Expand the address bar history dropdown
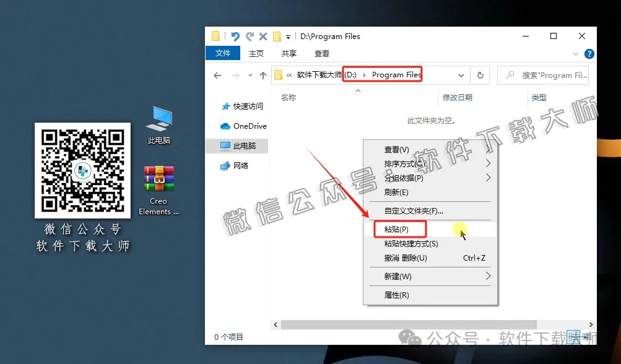621x364 pixels. (x=461, y=76)
